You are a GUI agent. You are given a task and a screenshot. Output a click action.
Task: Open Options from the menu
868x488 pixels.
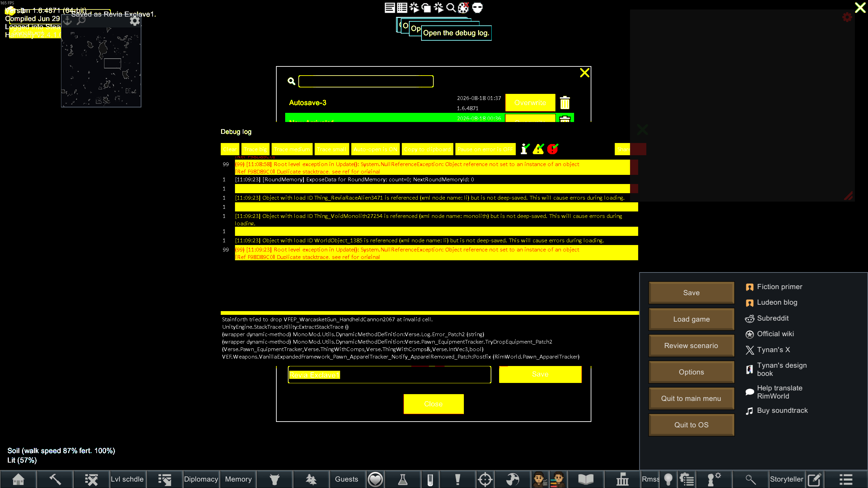pos(691,372)
